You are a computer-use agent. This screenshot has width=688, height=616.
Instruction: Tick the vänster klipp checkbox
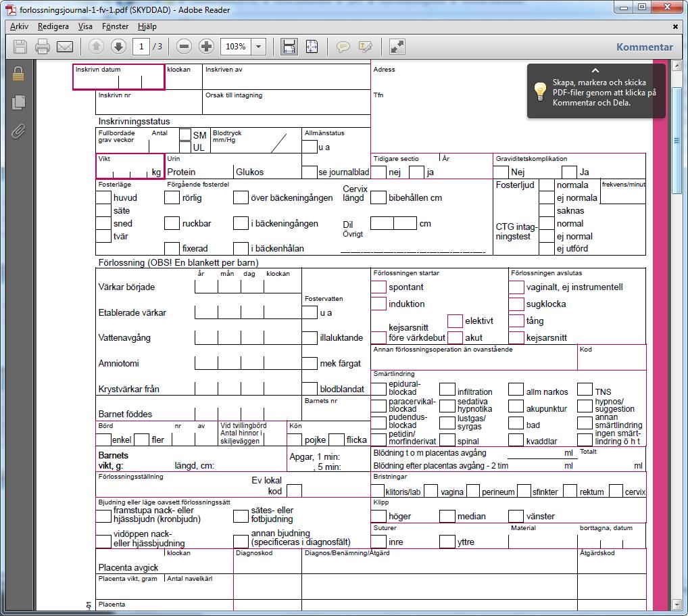point(516,517)
